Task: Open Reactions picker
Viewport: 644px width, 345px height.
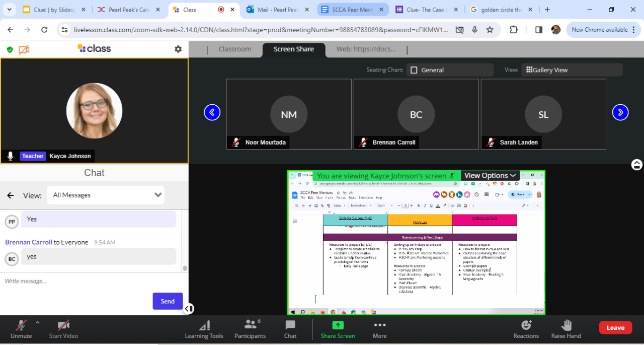Action: click(526, 329)
